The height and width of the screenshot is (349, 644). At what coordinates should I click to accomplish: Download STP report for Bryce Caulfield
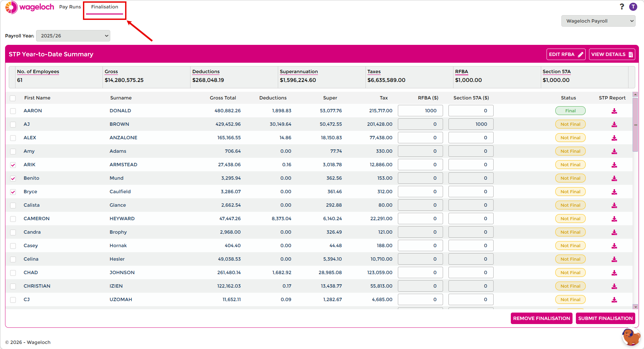[614, 192]
